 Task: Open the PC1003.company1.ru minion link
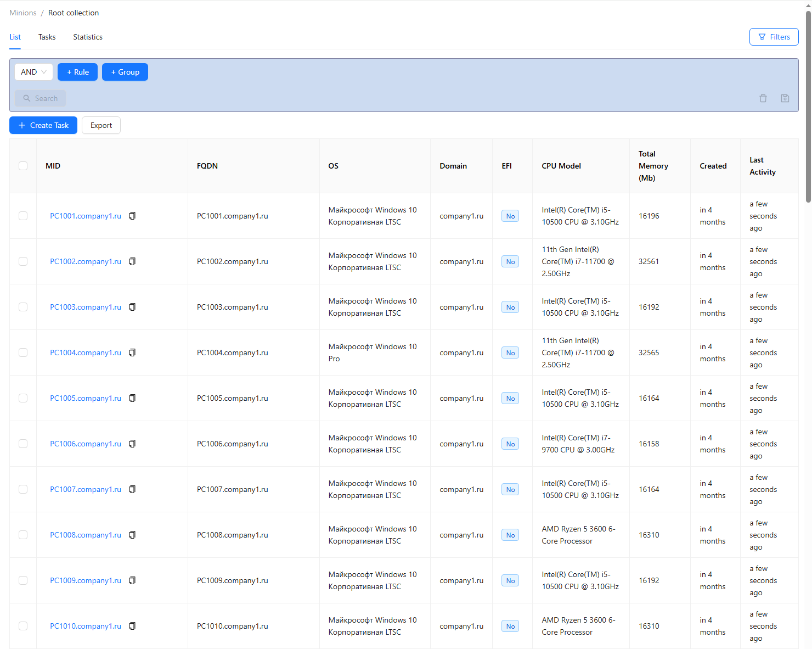pyautogui.click(x=86, y=307)
